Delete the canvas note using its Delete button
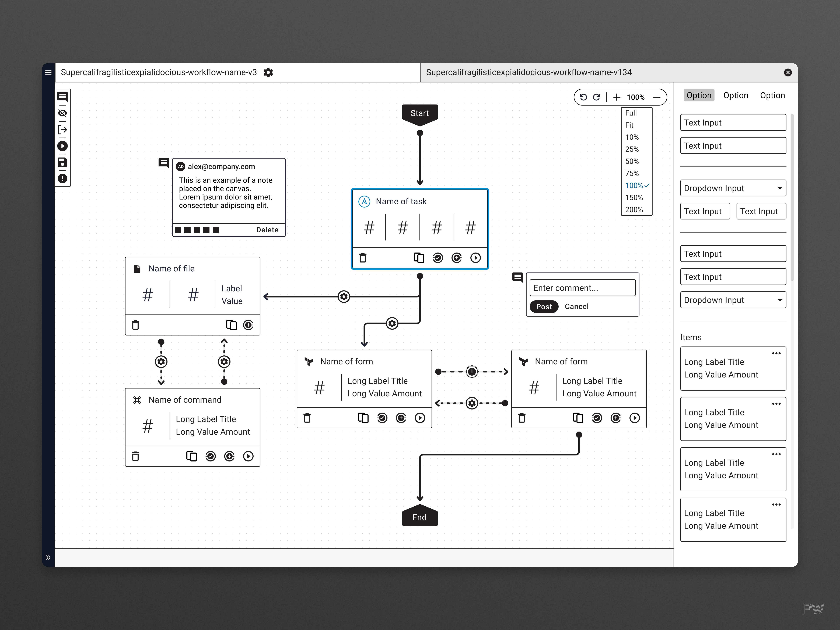 [x=267, y=229]
